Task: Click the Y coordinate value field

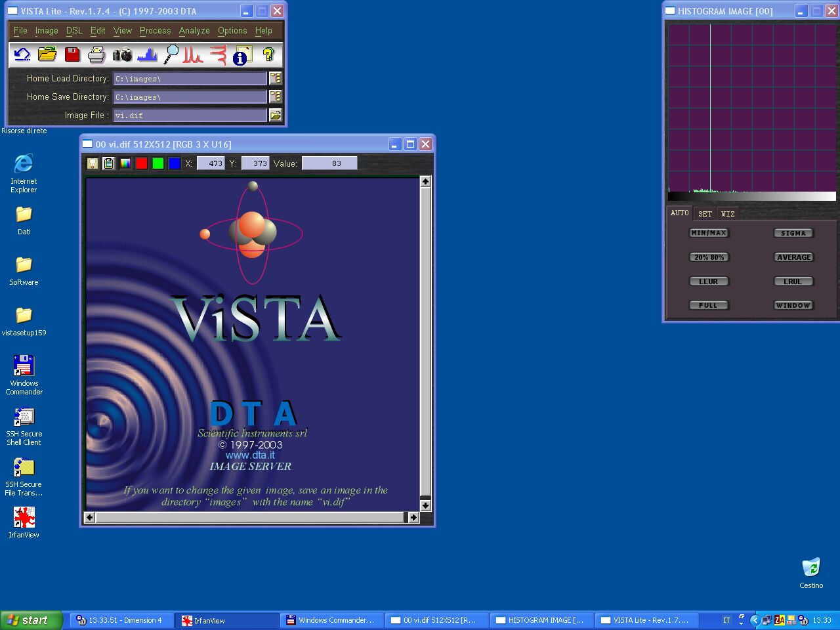Action: [256, 163]
